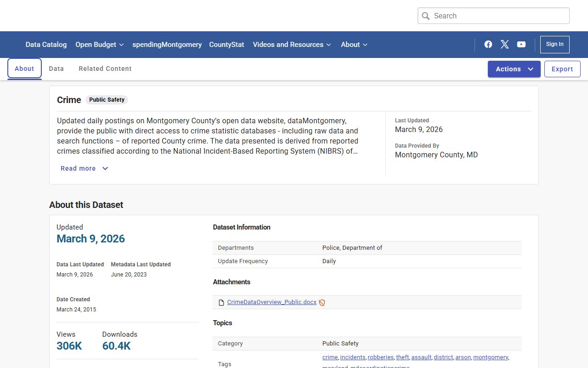
Task: Open the arson tag link
Action: [463, 357]
